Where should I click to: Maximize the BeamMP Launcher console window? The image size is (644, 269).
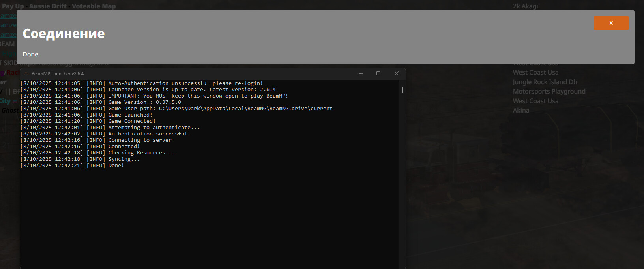pos(378,73)
